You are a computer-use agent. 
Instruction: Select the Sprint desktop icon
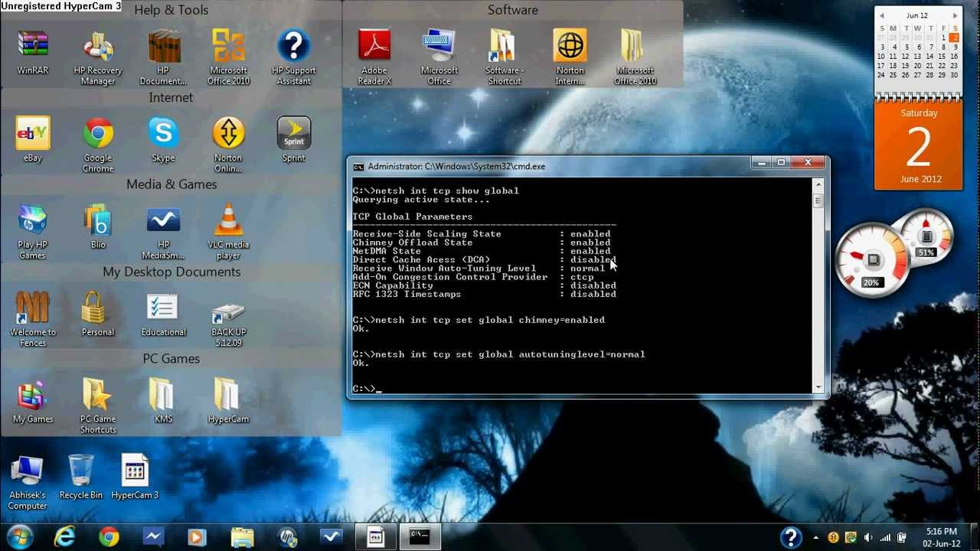coord(294,139)
